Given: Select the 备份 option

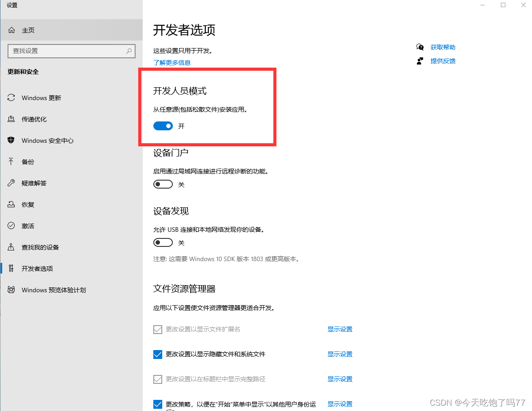Looking at the screenshot, I should point(28,161).
